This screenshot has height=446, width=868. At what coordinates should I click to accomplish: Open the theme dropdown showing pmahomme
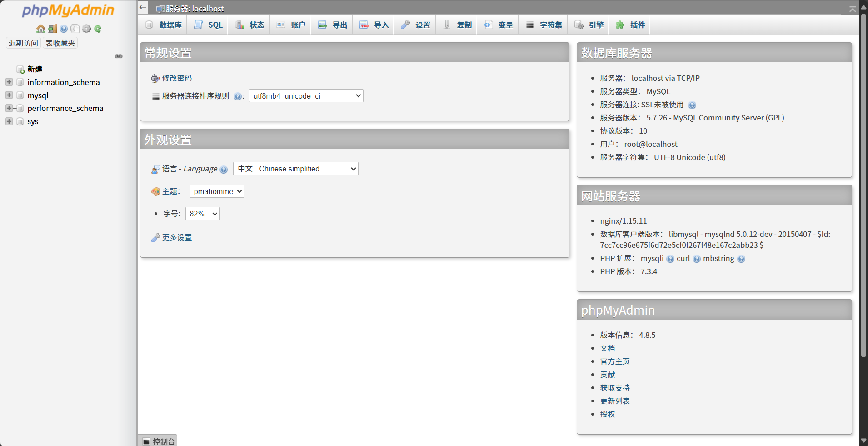(x=217, y=191)
